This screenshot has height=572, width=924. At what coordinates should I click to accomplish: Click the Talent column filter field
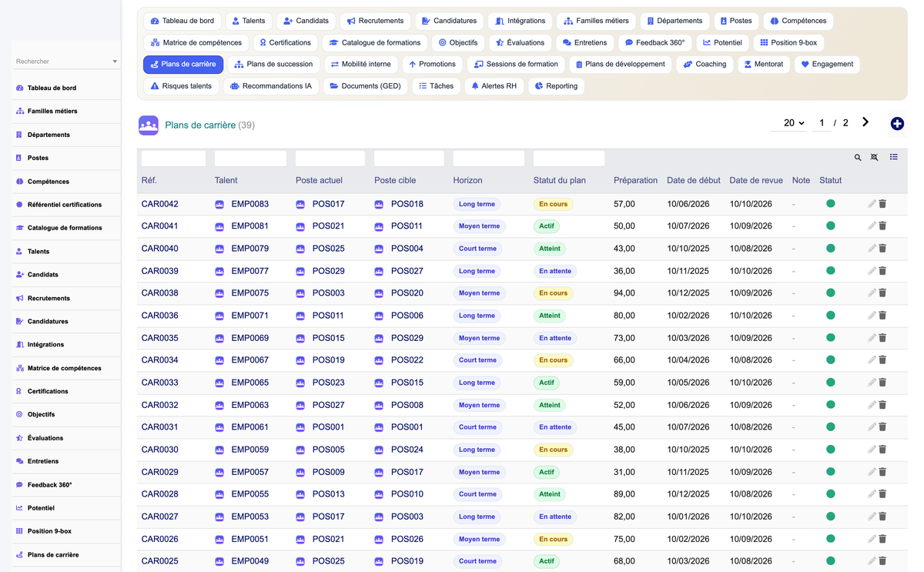pos(250,159)
